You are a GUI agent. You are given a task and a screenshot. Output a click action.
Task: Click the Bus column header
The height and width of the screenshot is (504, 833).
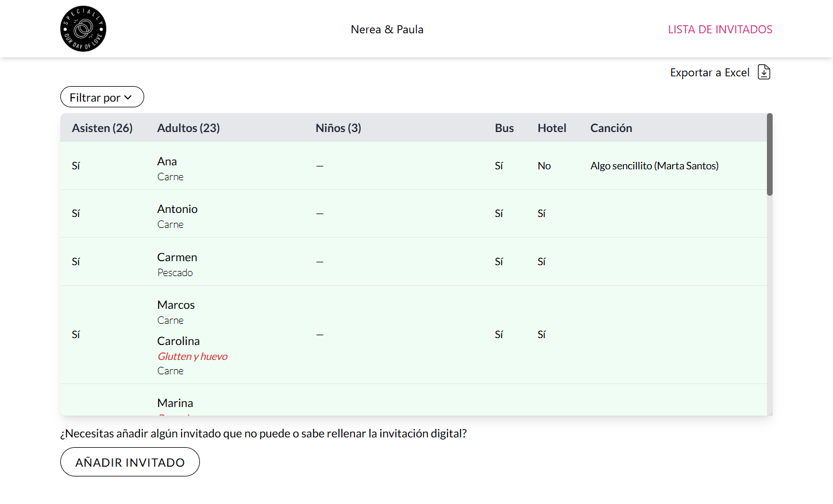point(504,128)
